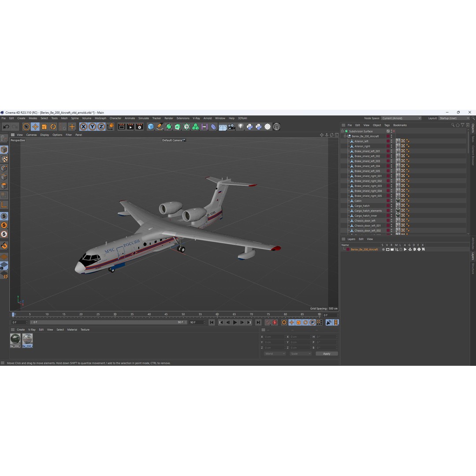Enable Model mode in left palette
The width and height of the screenshot is (476, 476).
4,150
